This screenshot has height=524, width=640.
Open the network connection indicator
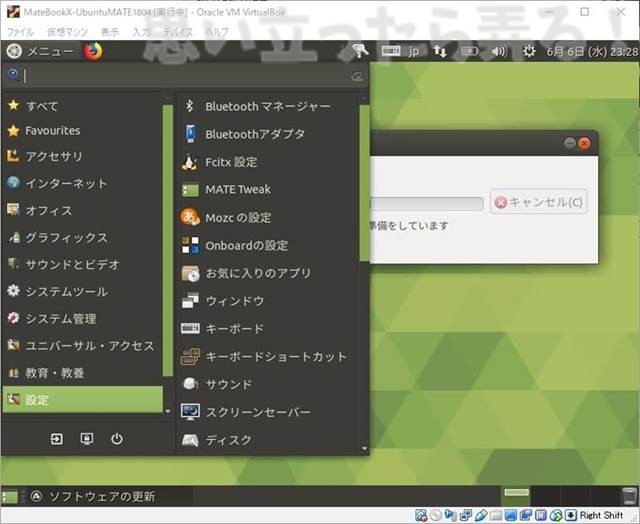pos(440,51)
